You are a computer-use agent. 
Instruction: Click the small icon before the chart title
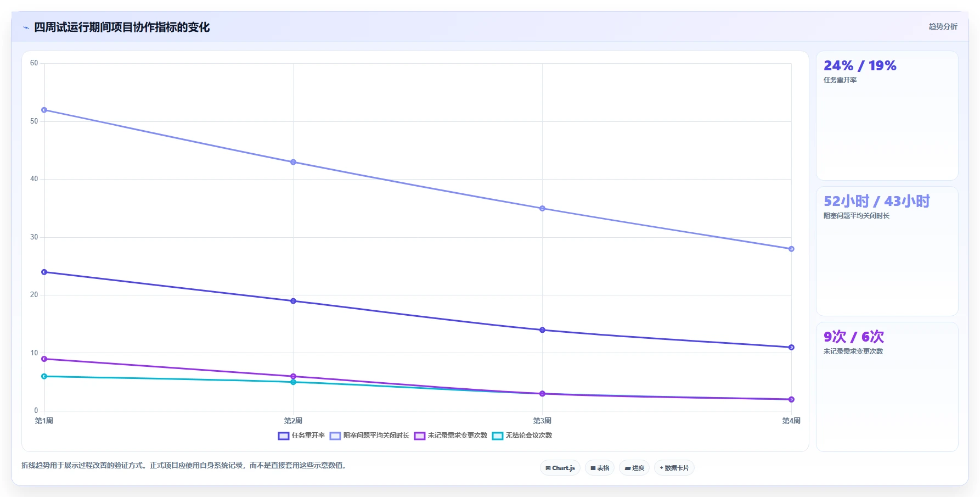pos(26,27)
